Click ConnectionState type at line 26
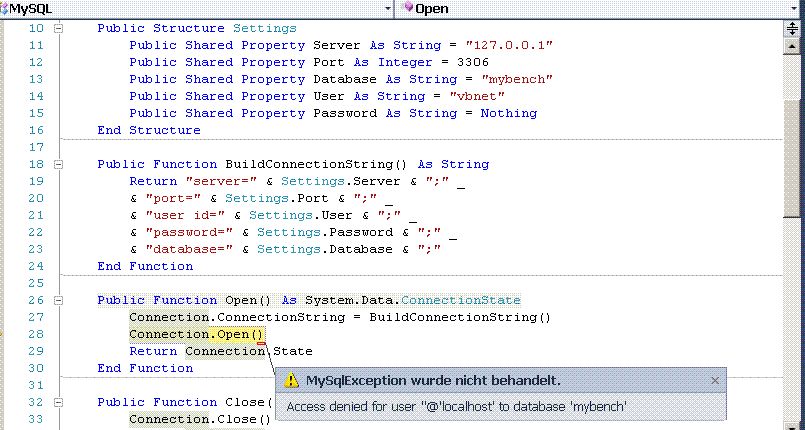Screen dimensions: 805x430 click(461, 300)
